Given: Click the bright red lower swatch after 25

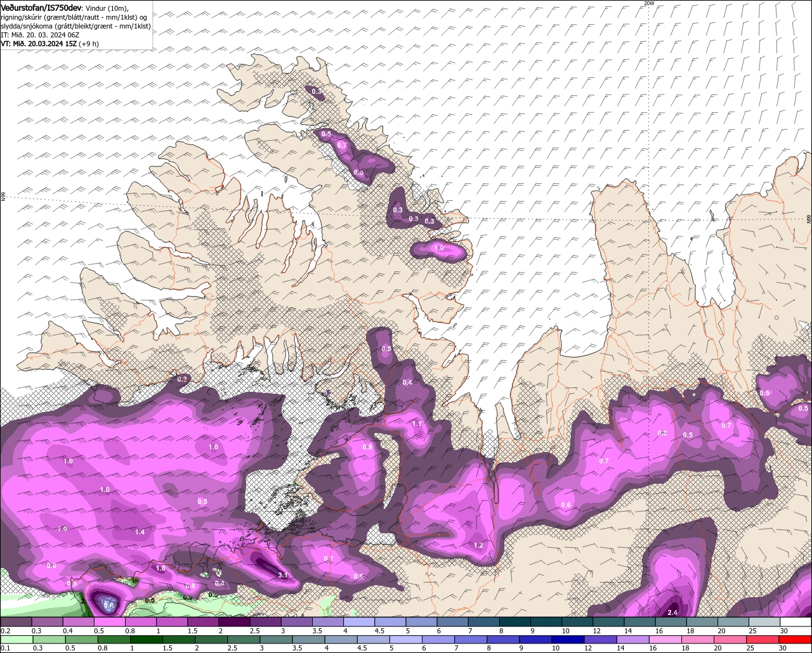Looking at the screenshot, I should click(796, 639).
